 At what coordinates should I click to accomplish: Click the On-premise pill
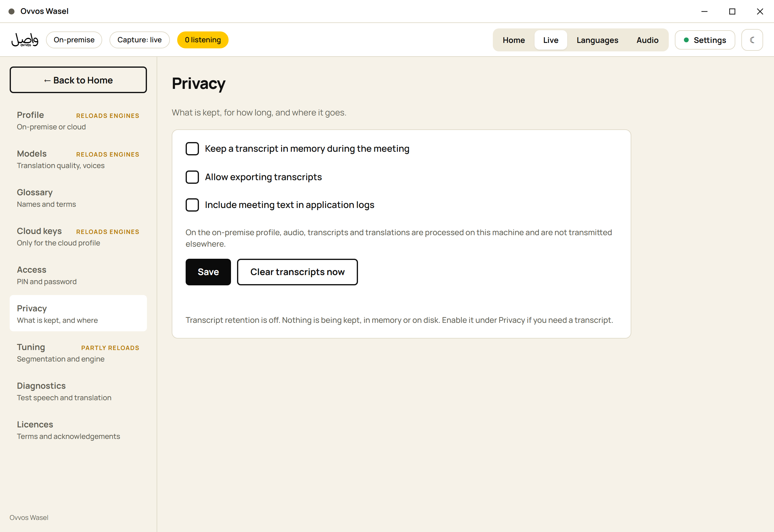pos(74,40)
